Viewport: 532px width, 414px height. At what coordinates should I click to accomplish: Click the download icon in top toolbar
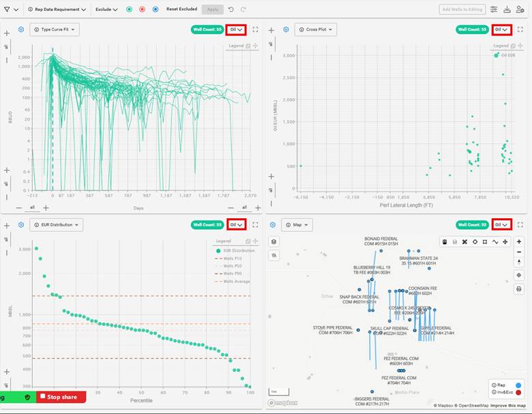(507, 10)
